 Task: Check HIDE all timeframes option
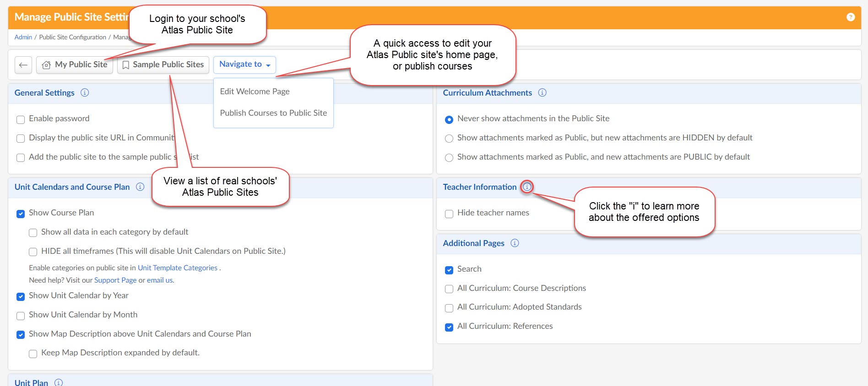pos(33,252)
